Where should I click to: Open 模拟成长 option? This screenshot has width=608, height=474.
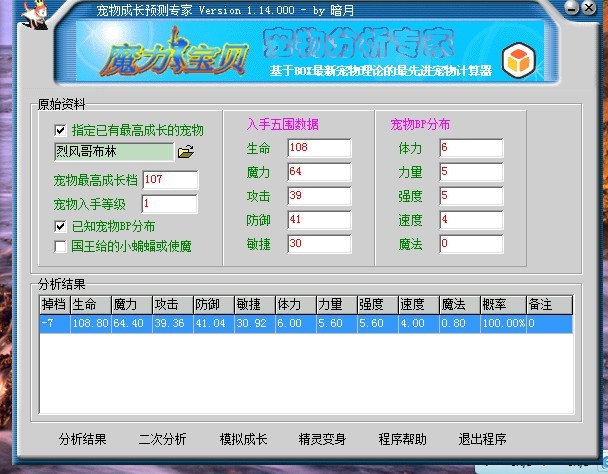(243, 439)
